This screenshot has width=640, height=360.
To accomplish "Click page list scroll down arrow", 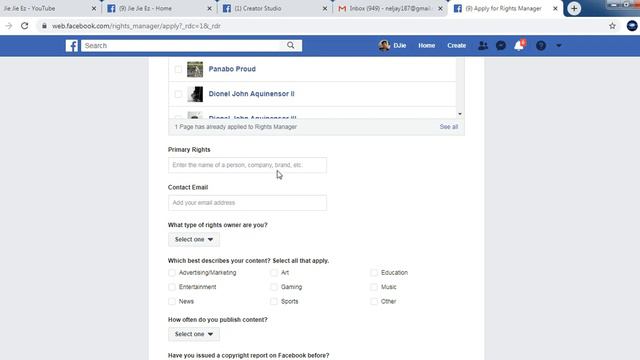I will click(x=460, y=114).
